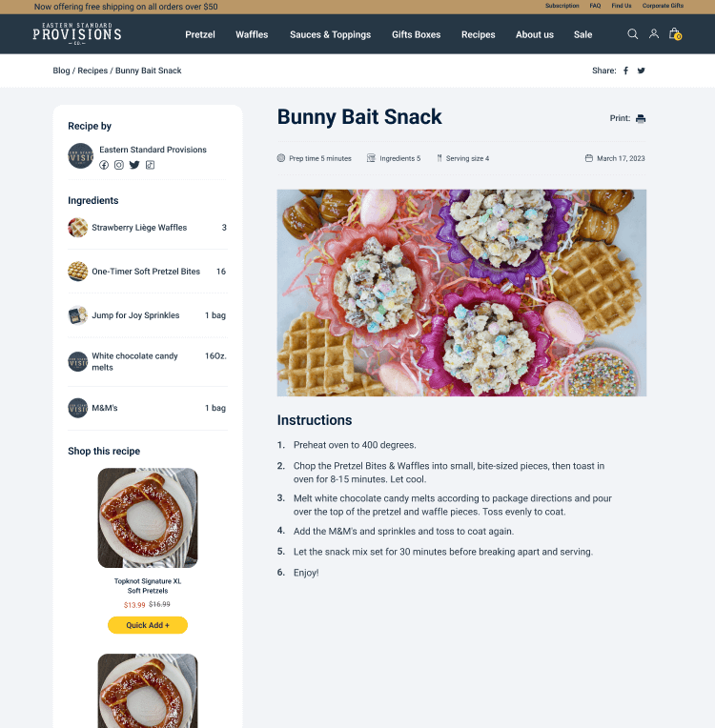Share recipe on Facebook icon
The width and height of the screenshot is (715, 728).
pos(625,71)
